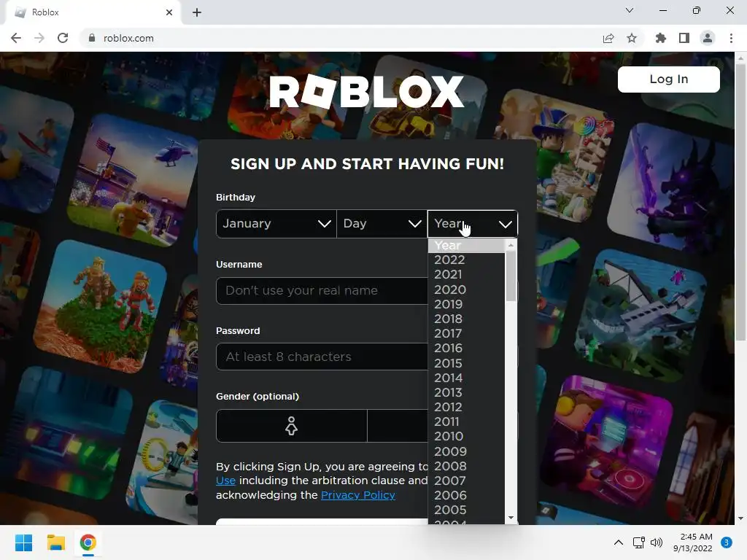Select 2021 from the year list
The image size is (747, 560).
pyautogui.click(x=466, y=275)
